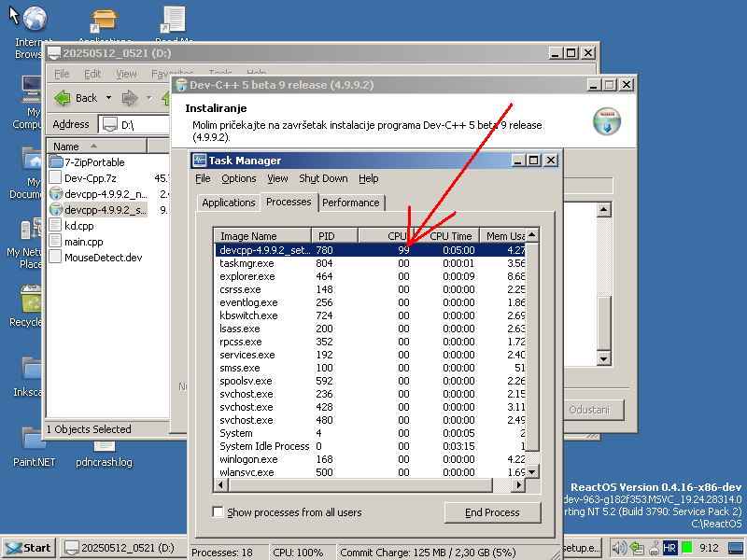Open the Back button history dropdown arrow
The height and width of the screenshot is (560, 747).
coord(108,98)
